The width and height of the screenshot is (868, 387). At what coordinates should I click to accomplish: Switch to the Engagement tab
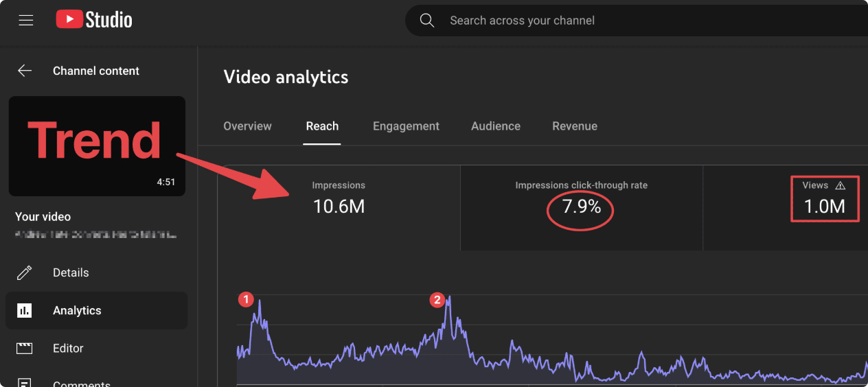(x=406, y=126)
